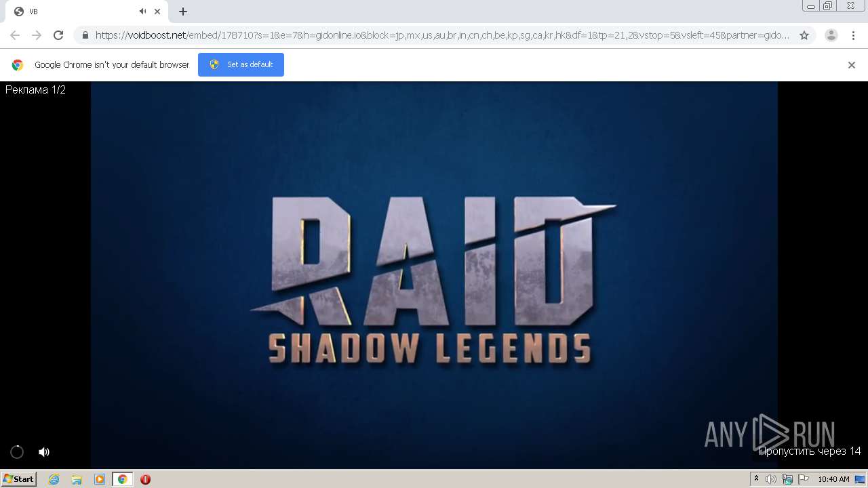The width and height of the screenshot is (868, 488).
Task: Go forward in browser history
Action: click(37, 35)
